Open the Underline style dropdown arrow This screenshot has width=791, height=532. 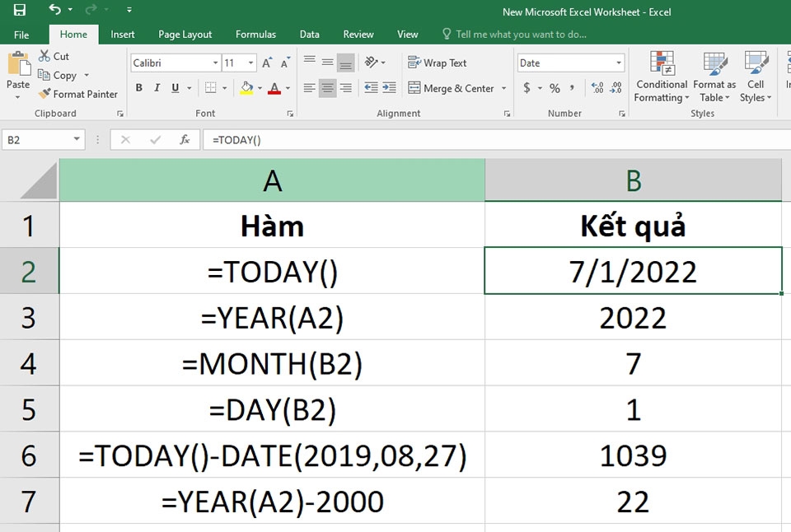[x=190, y=88]
